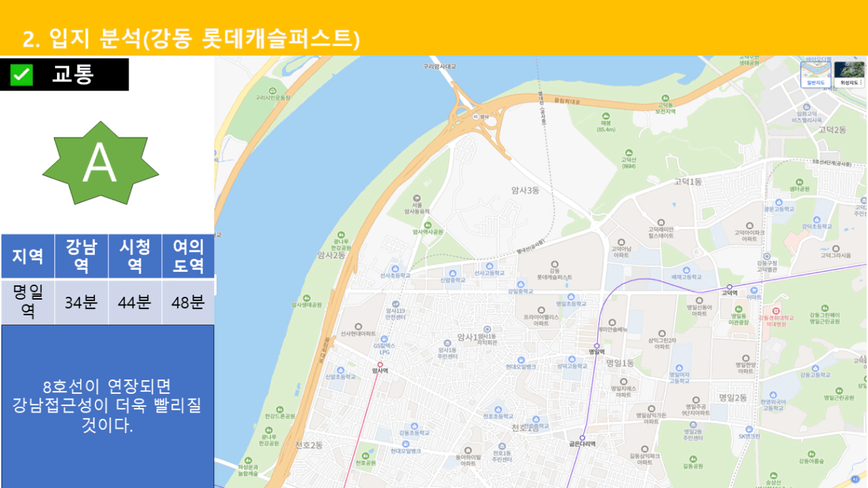
Task: Switch to the 위성지도 satellite view
Action: pyautogui.click(x=849, y=74)
